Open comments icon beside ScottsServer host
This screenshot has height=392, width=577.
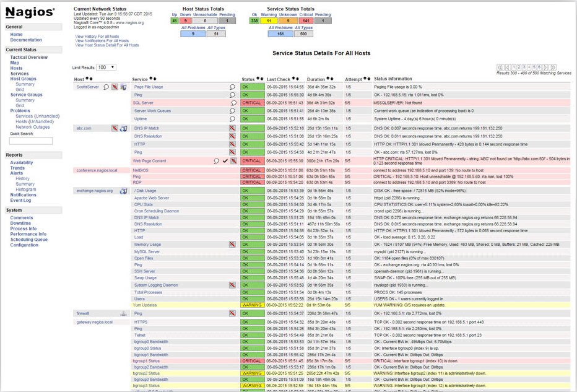106,87
